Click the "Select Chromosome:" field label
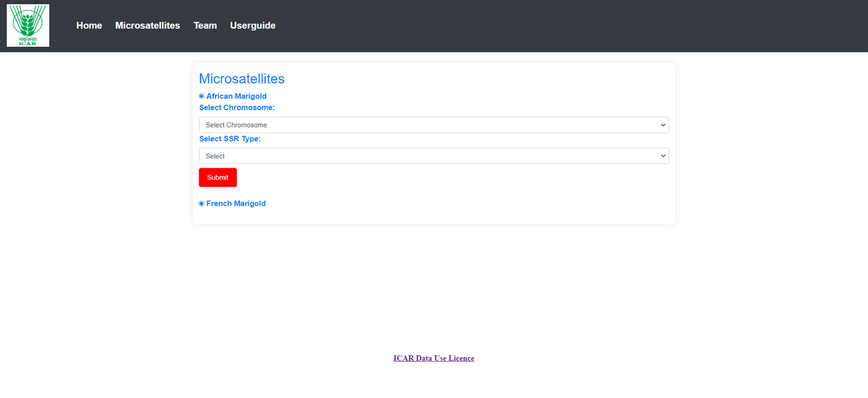The width and height of the screenshot is (868, 398). tap(237, 108)
